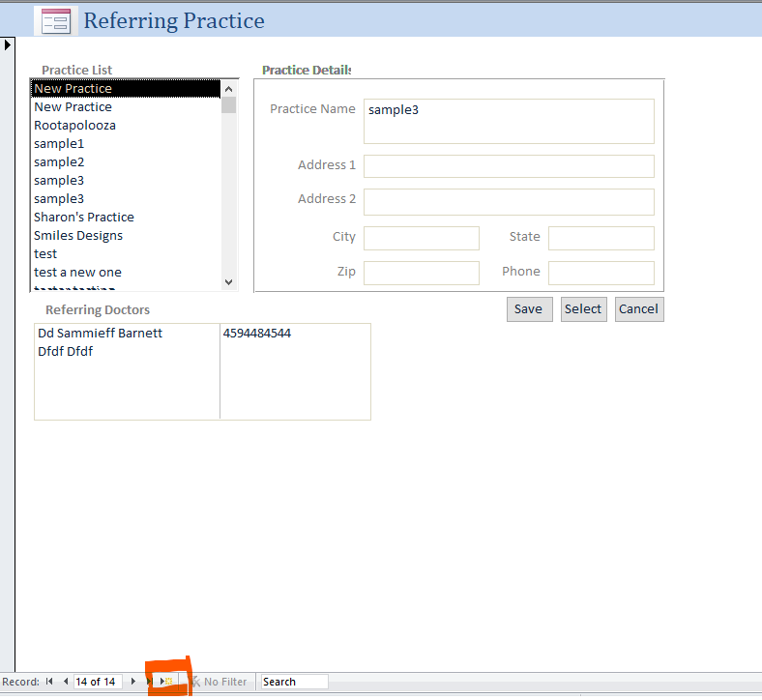Click the No Filter indicator

[219, 682]
